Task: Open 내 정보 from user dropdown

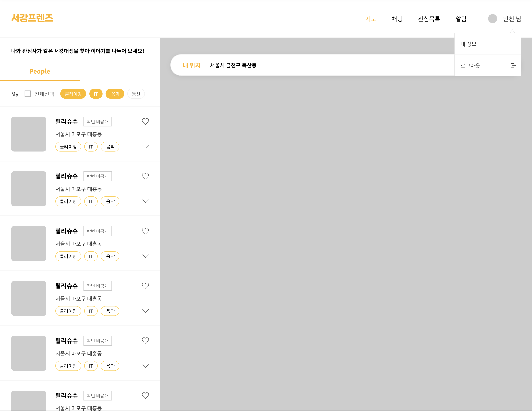Action: coord(469,44)
